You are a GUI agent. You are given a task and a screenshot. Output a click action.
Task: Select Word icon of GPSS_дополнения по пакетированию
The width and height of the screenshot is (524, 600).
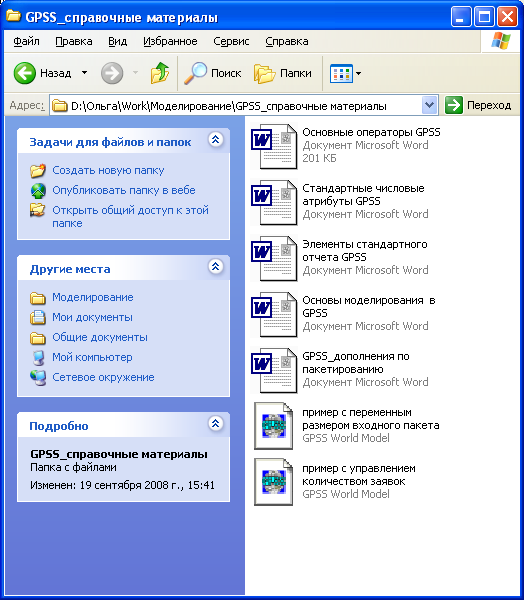pos(274,370)
